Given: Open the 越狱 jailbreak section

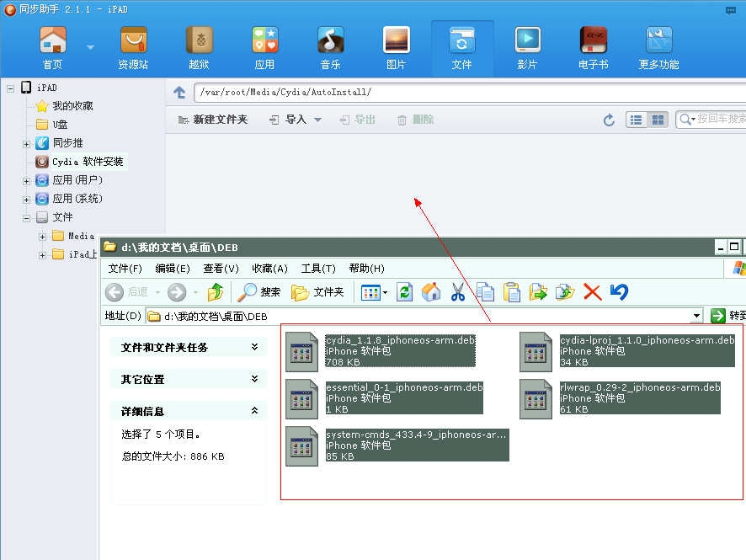Looking at the screenshot, I should [x=199, y=47].
